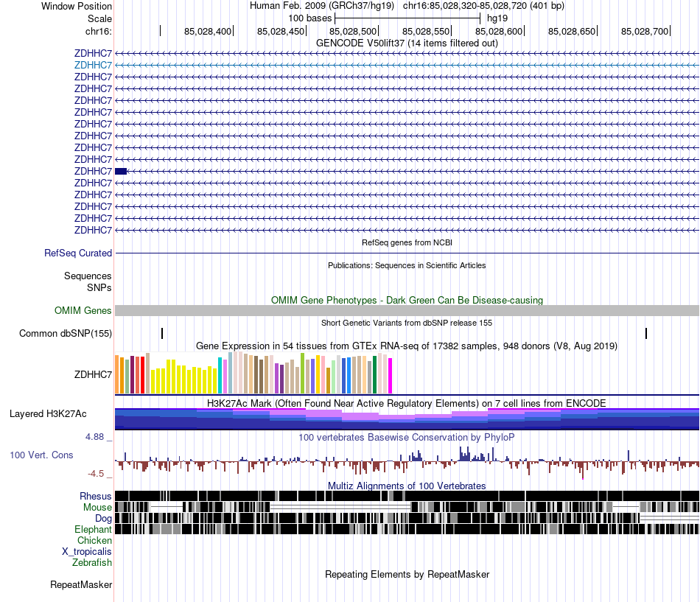Open 'Publications: Sequences in Scientific Articles' title

click(407, 265)
